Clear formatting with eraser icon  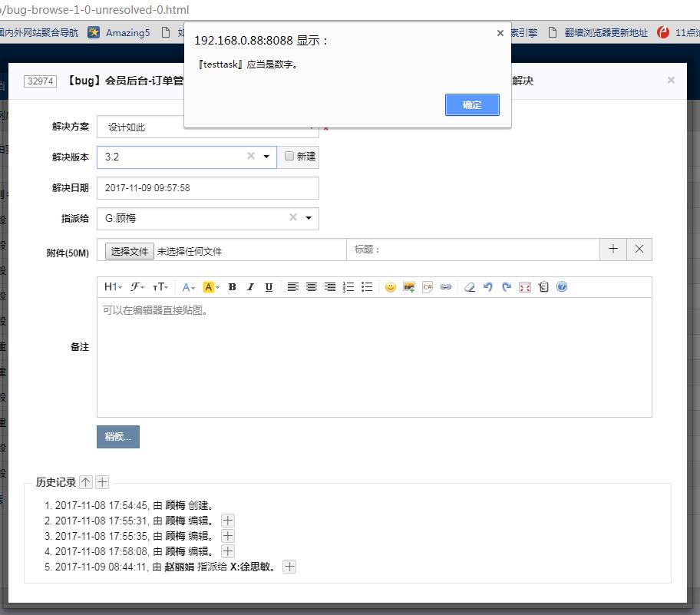(x=470, y=287)
